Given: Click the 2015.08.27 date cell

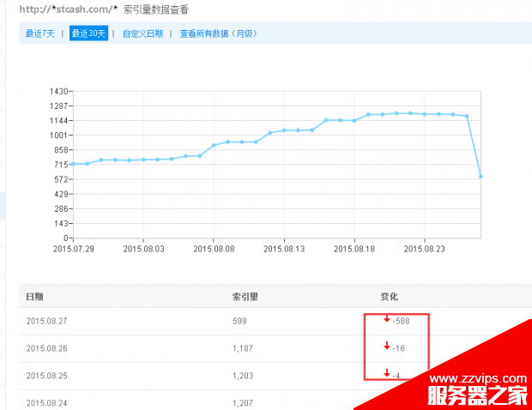Looking at the screenshot, I should coord(47,321).
